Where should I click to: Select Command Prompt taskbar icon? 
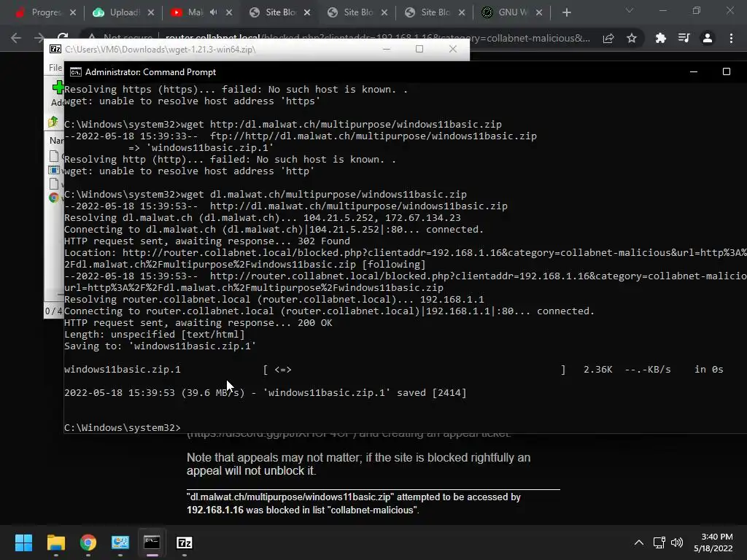click(152, 542)
